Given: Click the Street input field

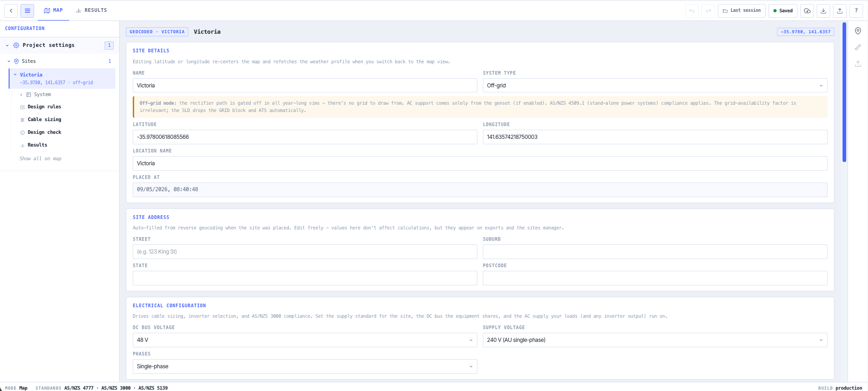Looking at the screenshot, I should tap(305, 252).
